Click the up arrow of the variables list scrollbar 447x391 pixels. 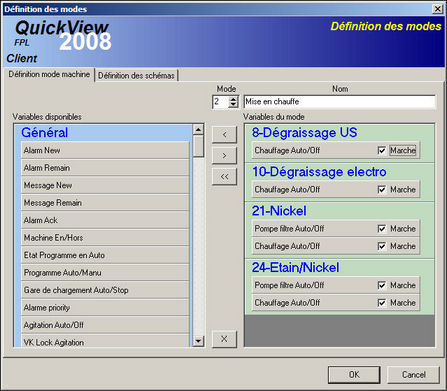click(x=198, y=129)
